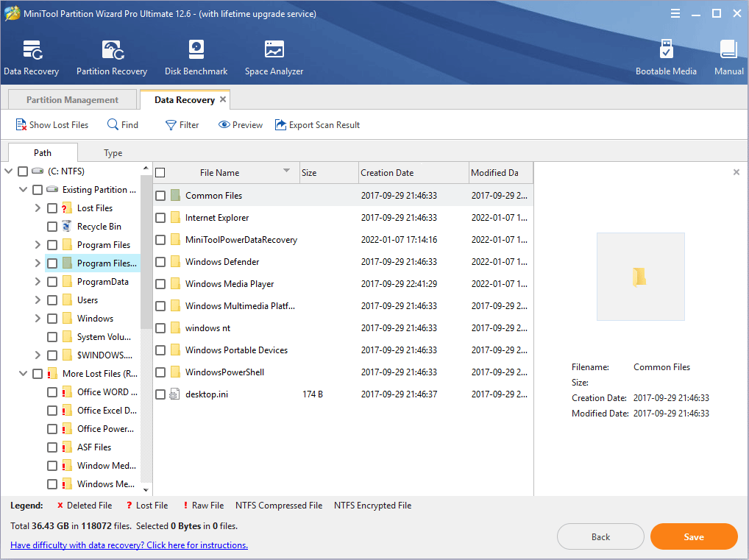Open the Data Recovery tool icon
The image size is (749, 560).
click(32, 50)
